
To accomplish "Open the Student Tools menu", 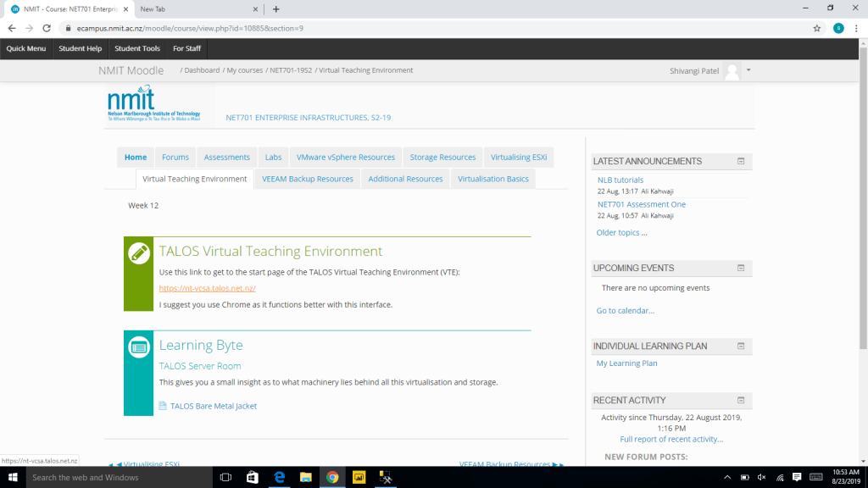I will (137, 48).
